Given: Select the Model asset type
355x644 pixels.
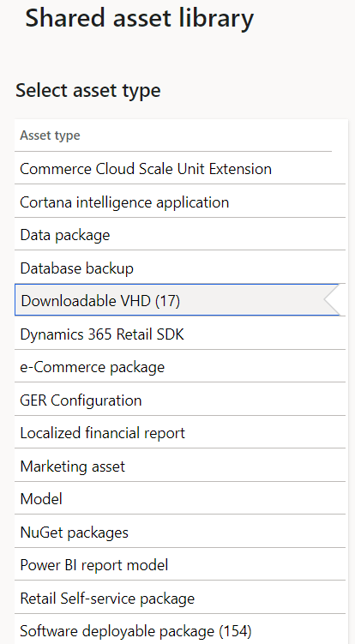Looking at the screenshot, I should pyautogui.click(x=180, y=499).
